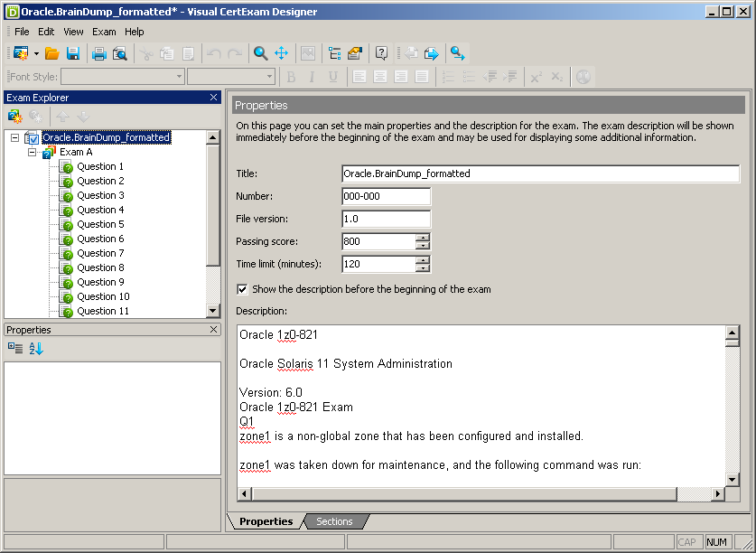
Task: Click the Title input field
Action: (x=540, y=173)
